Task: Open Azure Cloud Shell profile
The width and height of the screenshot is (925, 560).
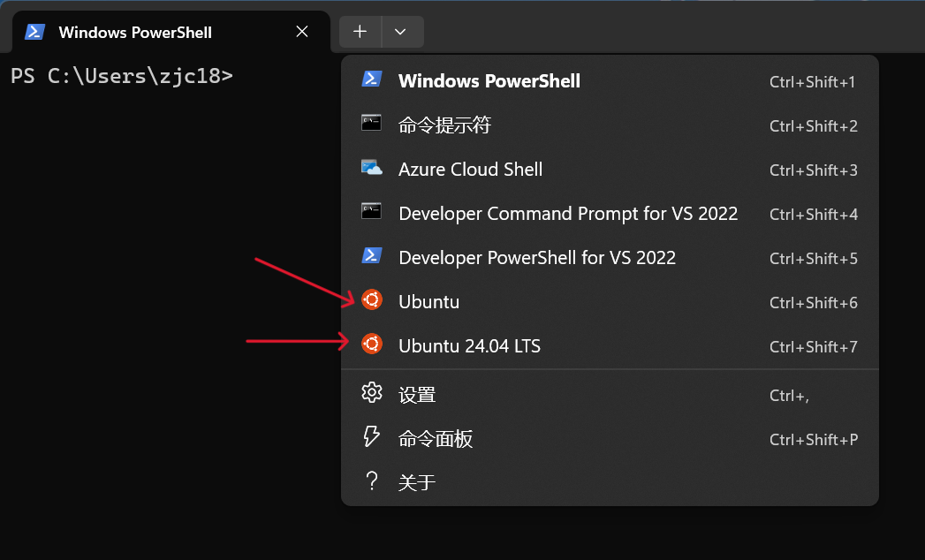Action: (470, 170)
